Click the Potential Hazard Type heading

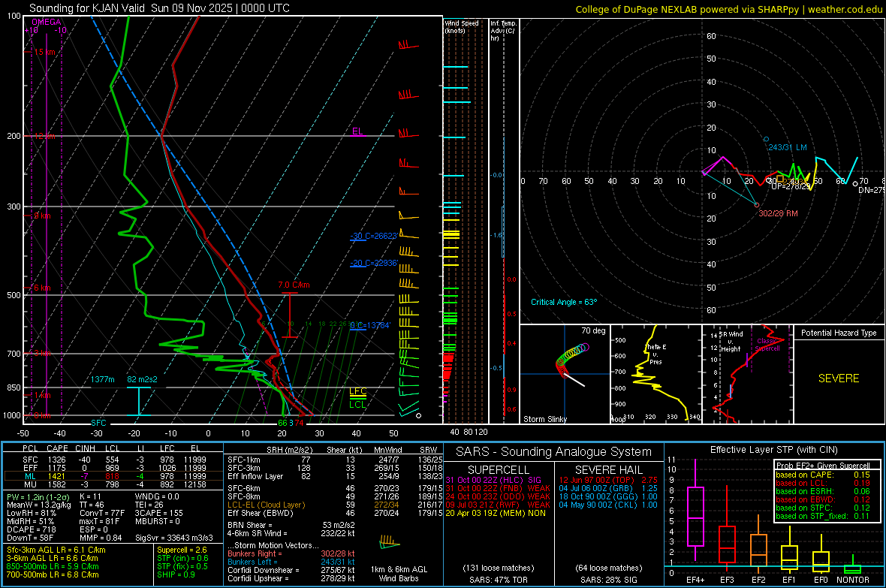(839, 333)
